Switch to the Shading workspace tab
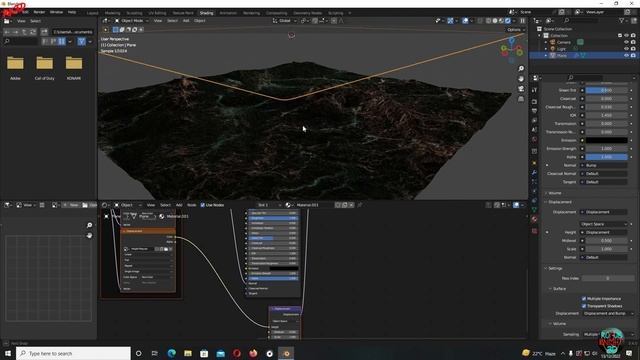Screen dimensions: 640x360 pyautogui.click(x=206, y=13)
